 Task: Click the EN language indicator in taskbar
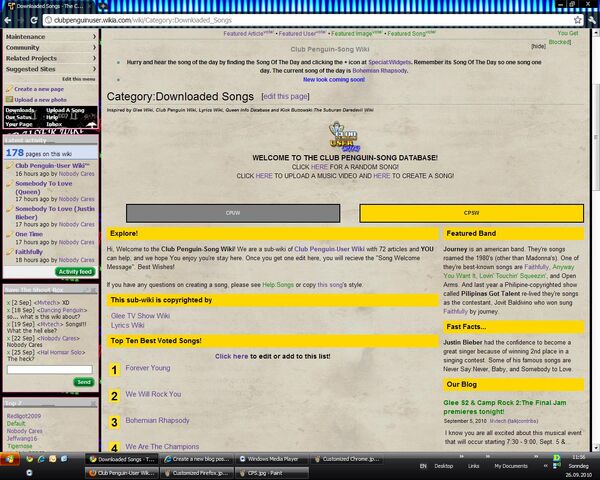tap(423, 466)
